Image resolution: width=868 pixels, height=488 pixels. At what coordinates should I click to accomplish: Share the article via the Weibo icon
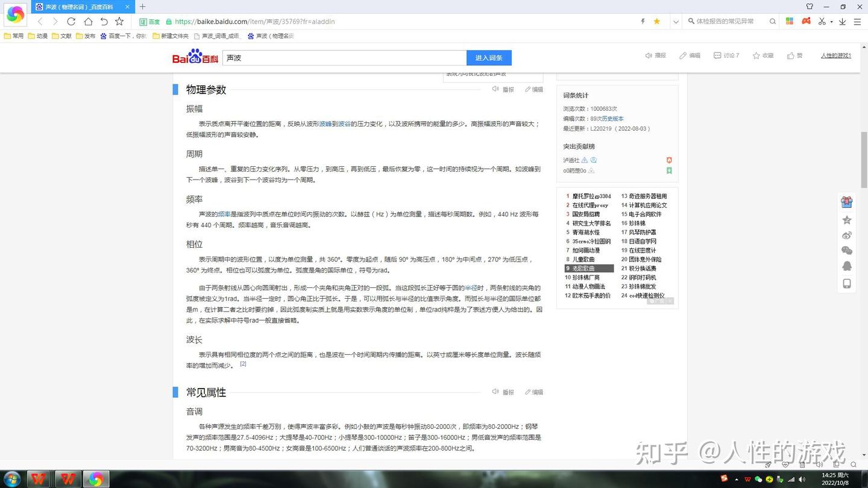click(x=847, y=235)
